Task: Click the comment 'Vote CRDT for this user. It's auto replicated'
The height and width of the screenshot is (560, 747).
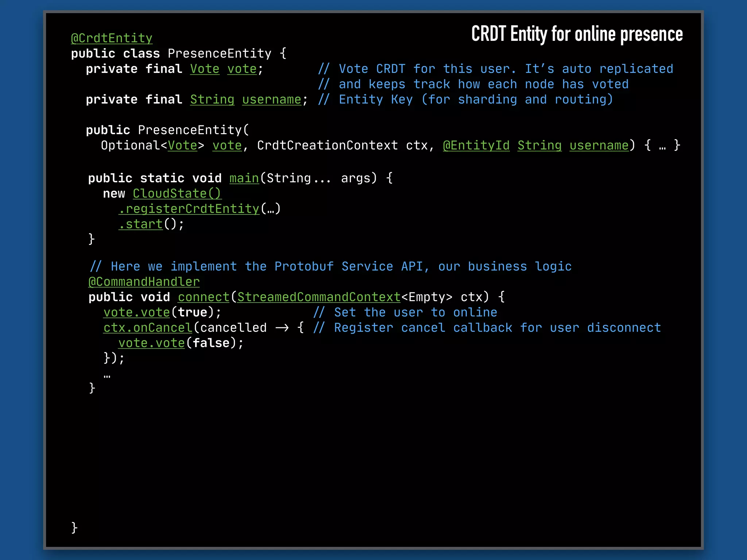Action: (x=496, y=69)
